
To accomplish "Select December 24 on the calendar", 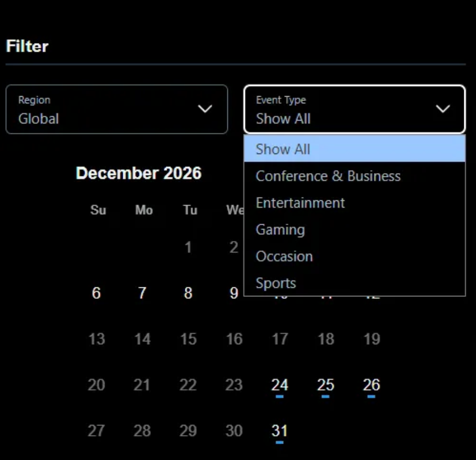I will (x=279, y=385).
